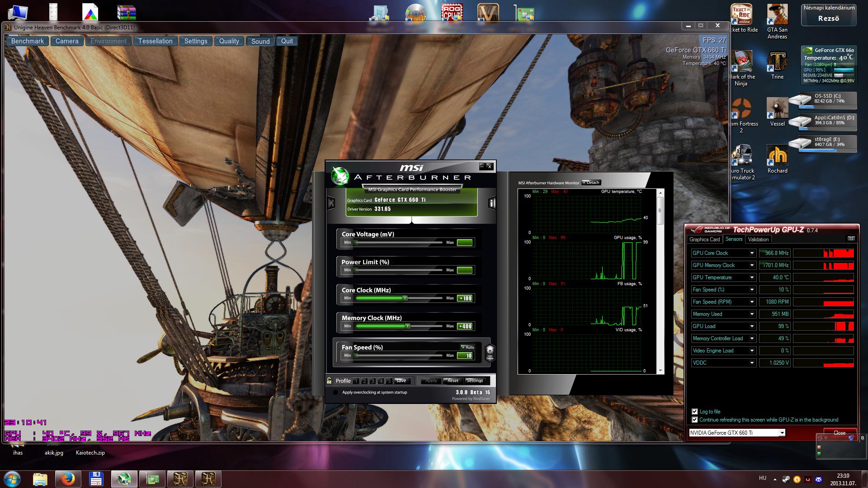Viewport: 868px width, 488px height.
Task: Open Rochard desktop shortcut
Action: pos(777,156)
